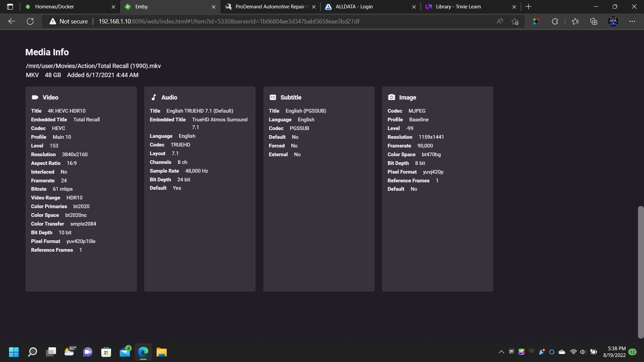Show hidden system tray icons chevron
Viewport: 644px width, 362px height.
coord(501,352)
